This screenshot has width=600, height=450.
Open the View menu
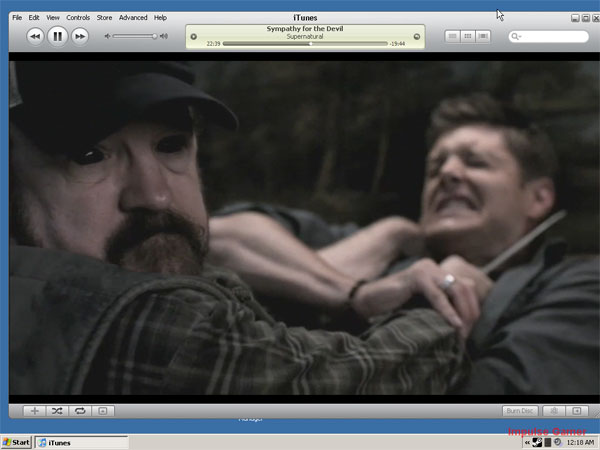[53, 18]
